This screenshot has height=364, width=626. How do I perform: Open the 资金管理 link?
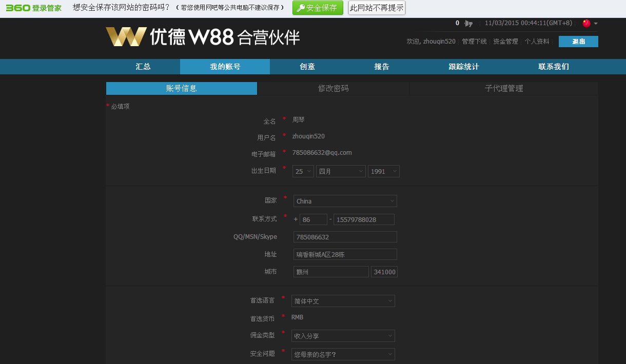point(505,42)
